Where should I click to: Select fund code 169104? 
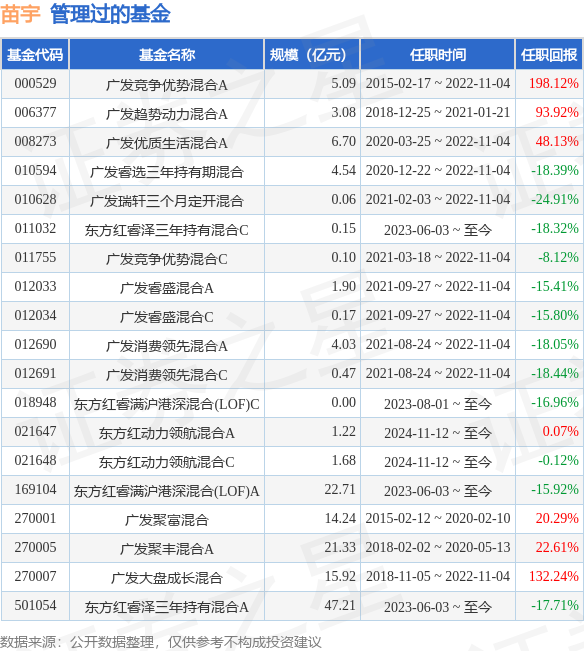(x=35, y=490)
